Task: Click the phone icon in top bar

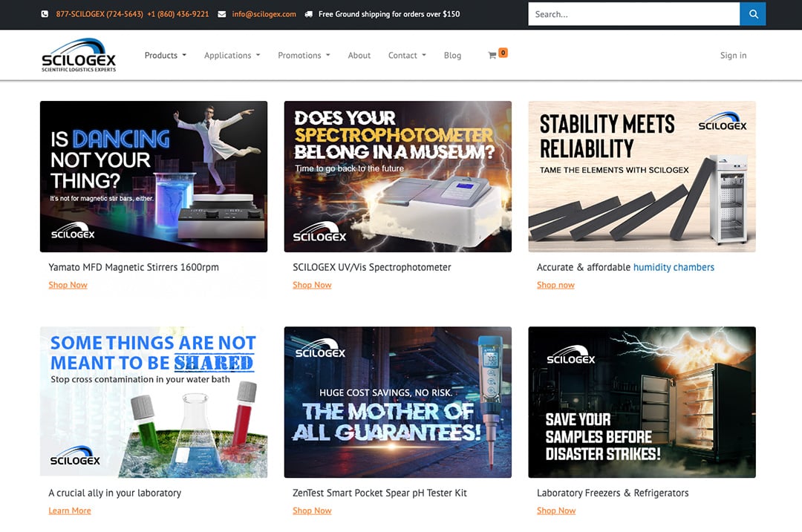Action: click(45, 14)
